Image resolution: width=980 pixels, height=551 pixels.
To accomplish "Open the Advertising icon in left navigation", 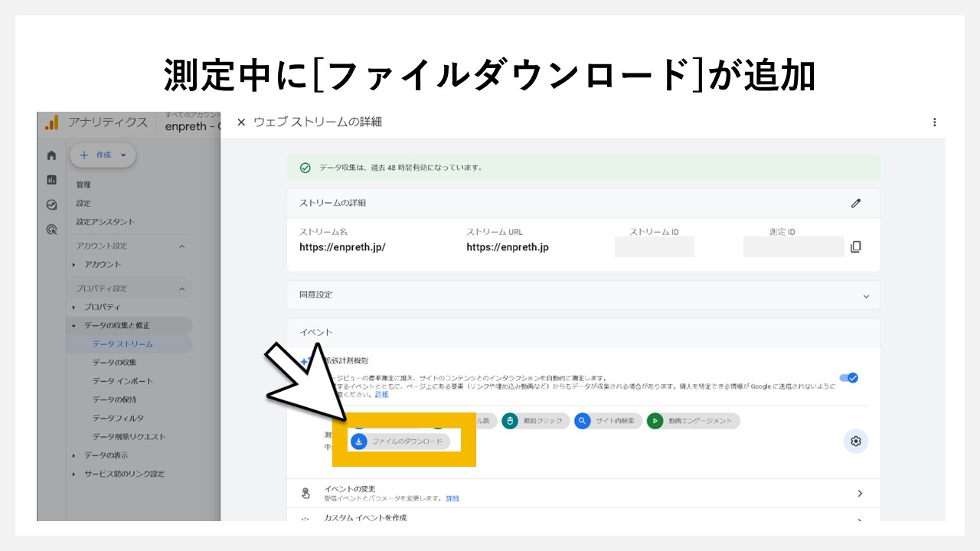I will 51,227.
